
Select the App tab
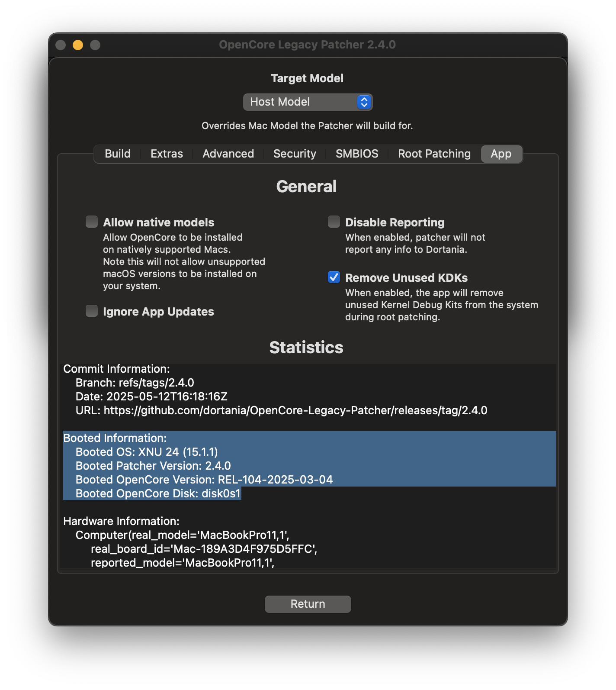pos(501,154)
